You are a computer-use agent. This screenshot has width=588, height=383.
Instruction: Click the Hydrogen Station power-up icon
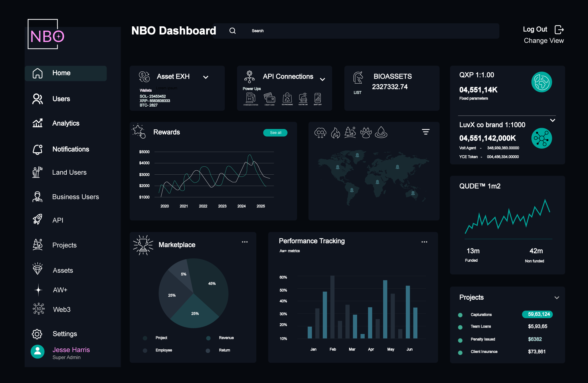[251, 98]
